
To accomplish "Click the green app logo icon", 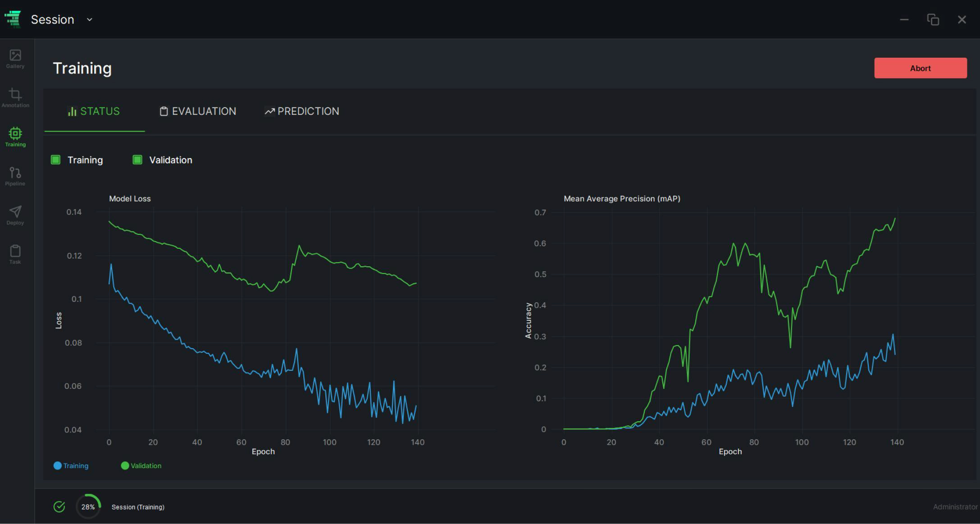I will 13,19.
